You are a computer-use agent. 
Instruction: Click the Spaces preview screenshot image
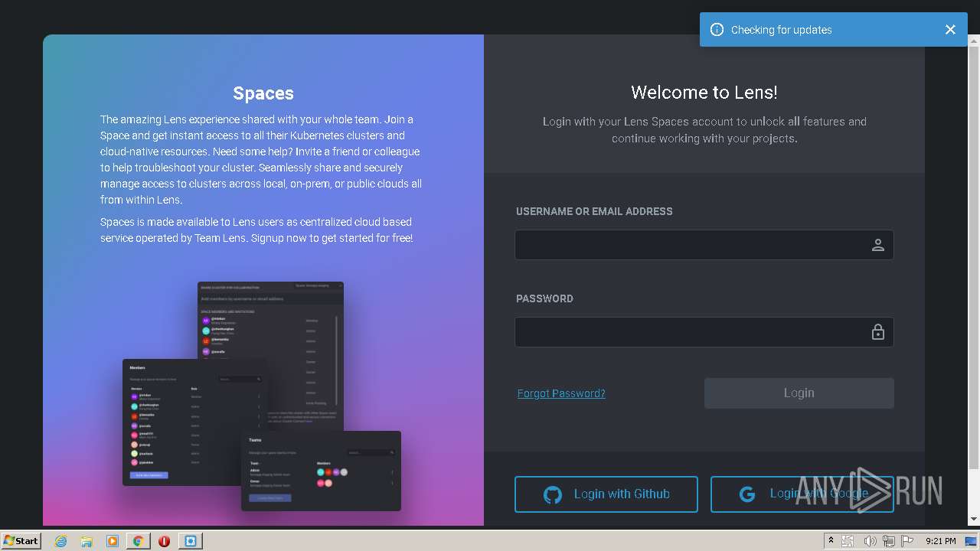(262, 396)
